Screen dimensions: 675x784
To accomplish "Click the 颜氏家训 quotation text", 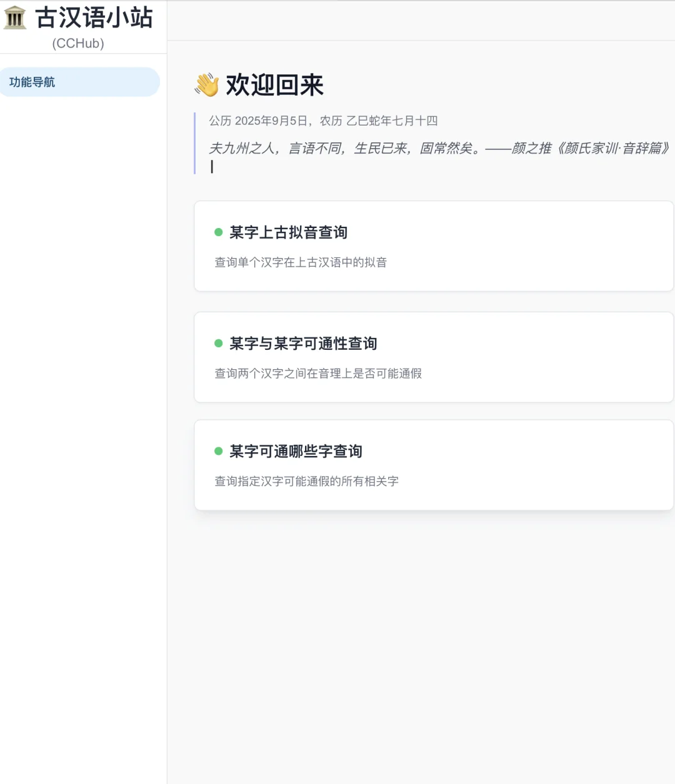I will pyautogui.click(x=440, y=148).
